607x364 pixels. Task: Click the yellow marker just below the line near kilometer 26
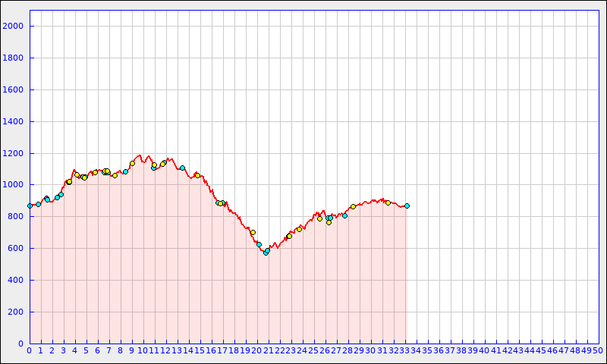(329, 222)
